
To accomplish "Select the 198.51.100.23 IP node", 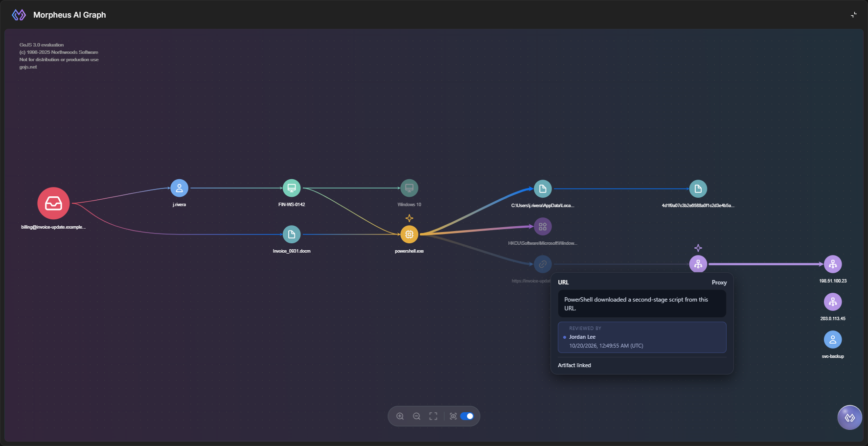I will pos(833,264).
